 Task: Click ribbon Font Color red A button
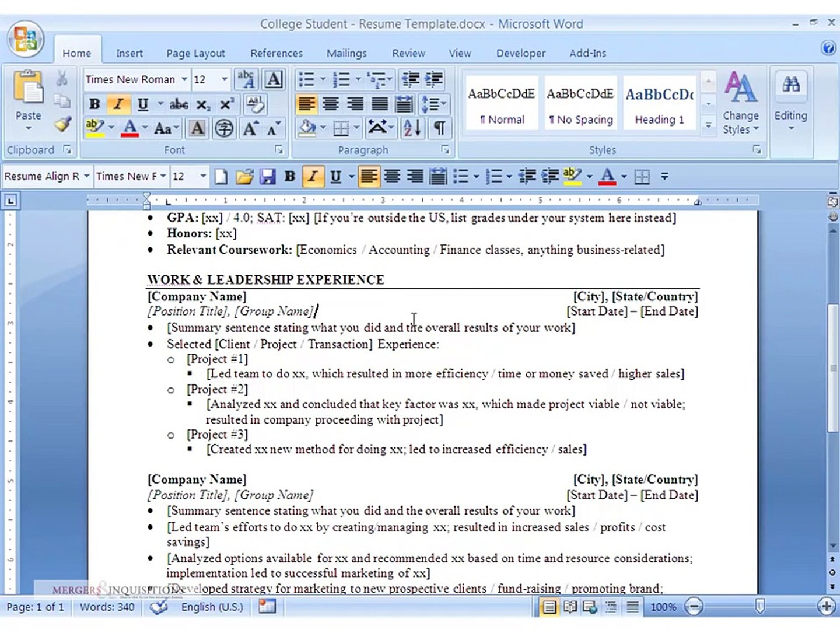click(x=130, y=128)
